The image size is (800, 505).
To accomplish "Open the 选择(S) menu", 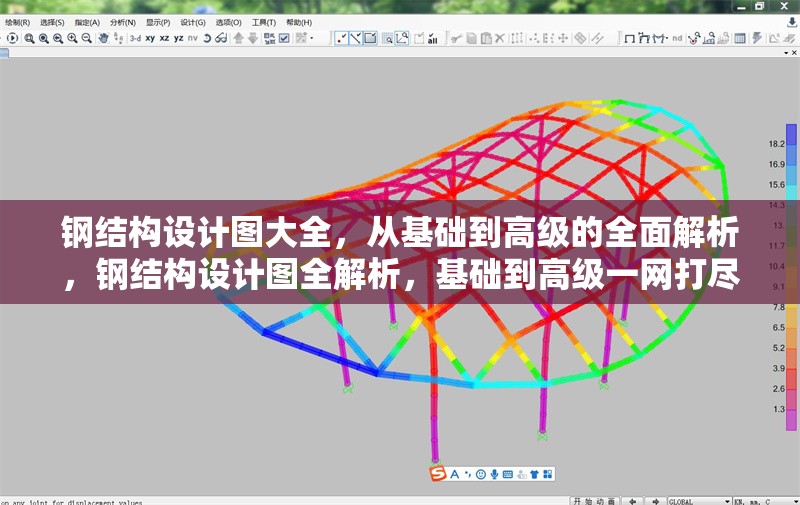I will [x=52, y=22].
